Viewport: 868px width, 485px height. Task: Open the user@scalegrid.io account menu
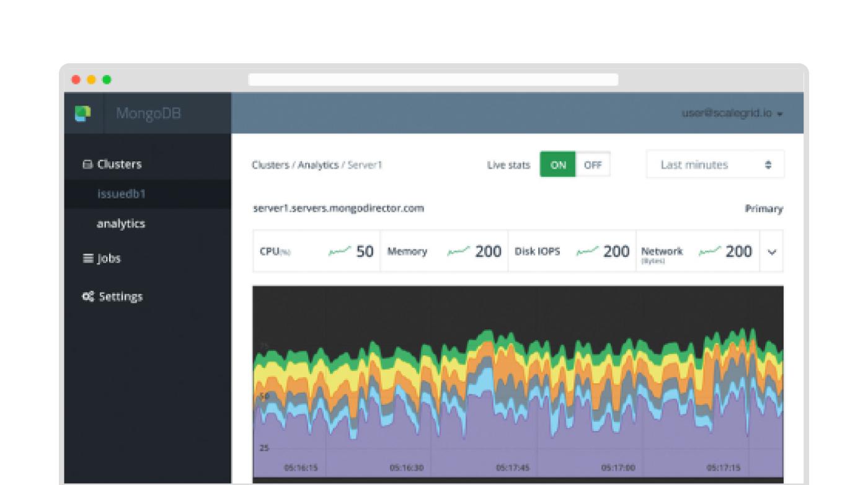click(732, 114)
